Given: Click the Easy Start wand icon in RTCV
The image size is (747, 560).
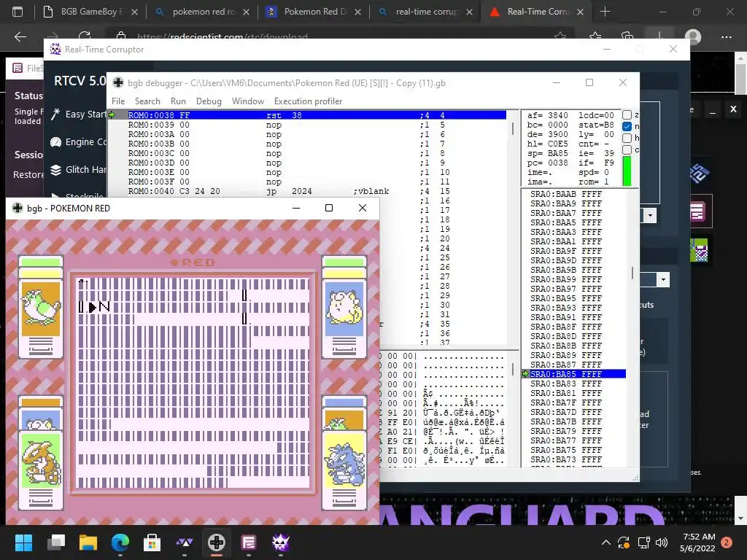Looking at the screenshot, I should [x=55, y=114].
